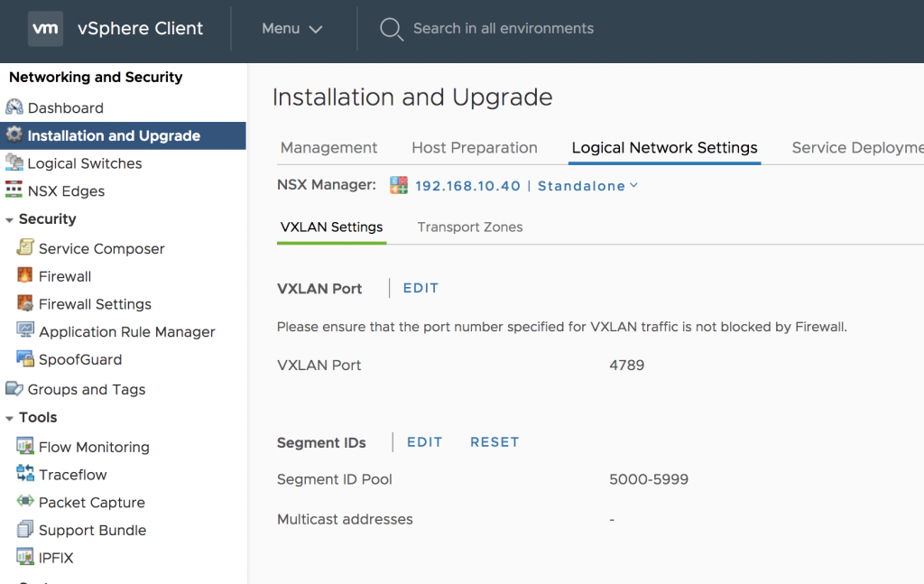Open NSX Edges in the sidebar
Screen dimensions: 924x584
click(x=66, y=191)
